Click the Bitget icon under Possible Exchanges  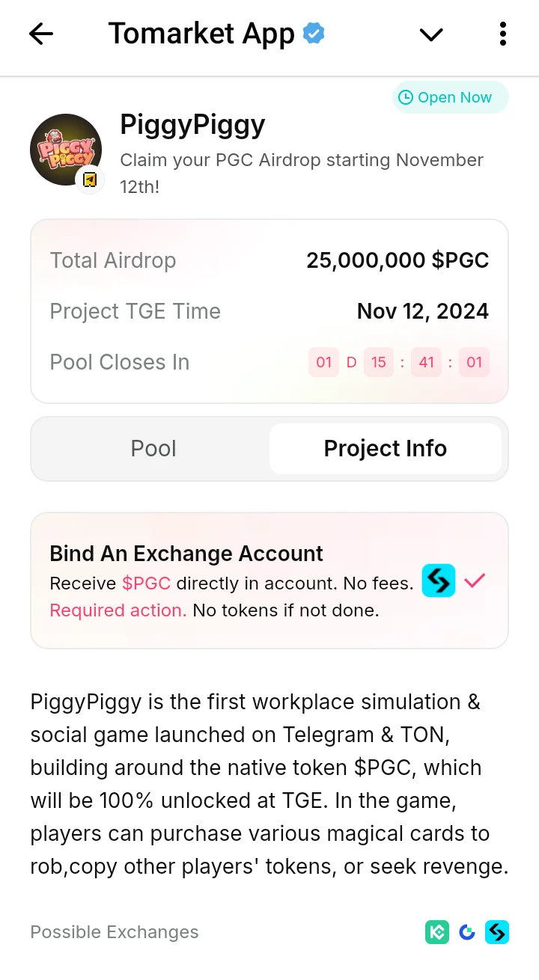tap(497, 932)
